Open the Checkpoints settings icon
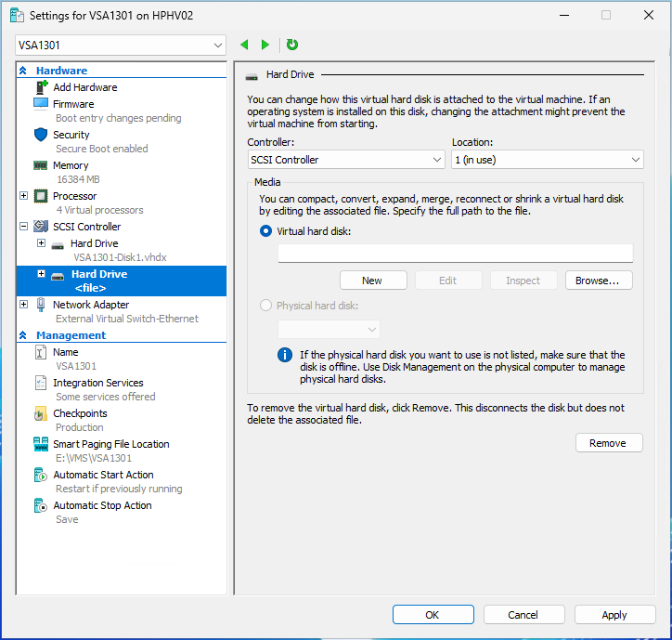Image resolution: width=672 pixels, height=640 pixels. tap(41, 413)
